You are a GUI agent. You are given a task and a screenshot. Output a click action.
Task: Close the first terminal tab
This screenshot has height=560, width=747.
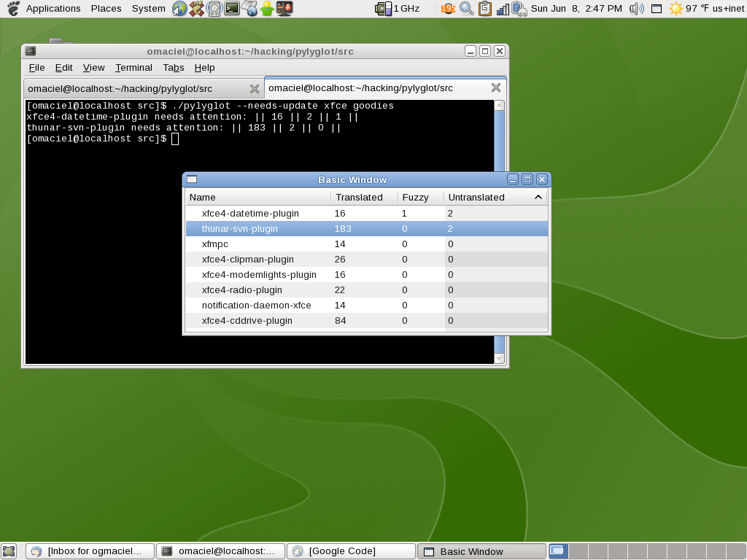coord(254,89)
